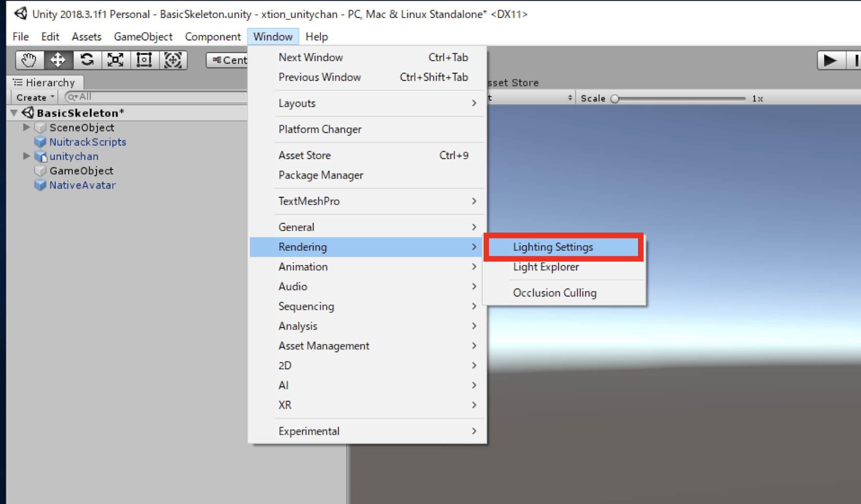Open the Help menu
The width and height of the screenshot is (861, 504).
(317, 37)
